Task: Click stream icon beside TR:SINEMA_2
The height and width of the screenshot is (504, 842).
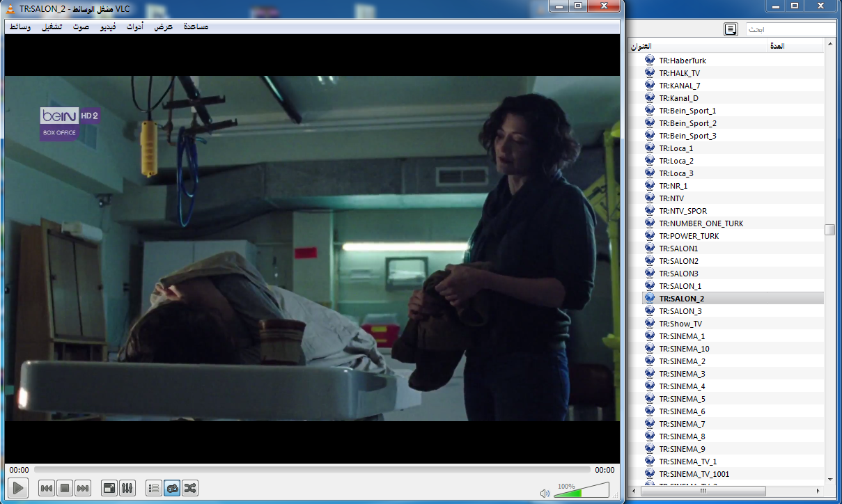Action: pyautogui.click(x=650, y=361)
